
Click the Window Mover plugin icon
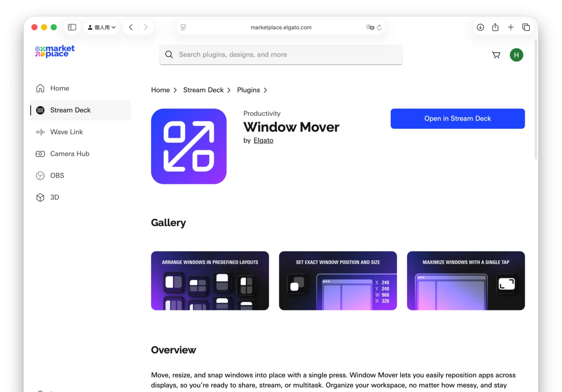189,146
